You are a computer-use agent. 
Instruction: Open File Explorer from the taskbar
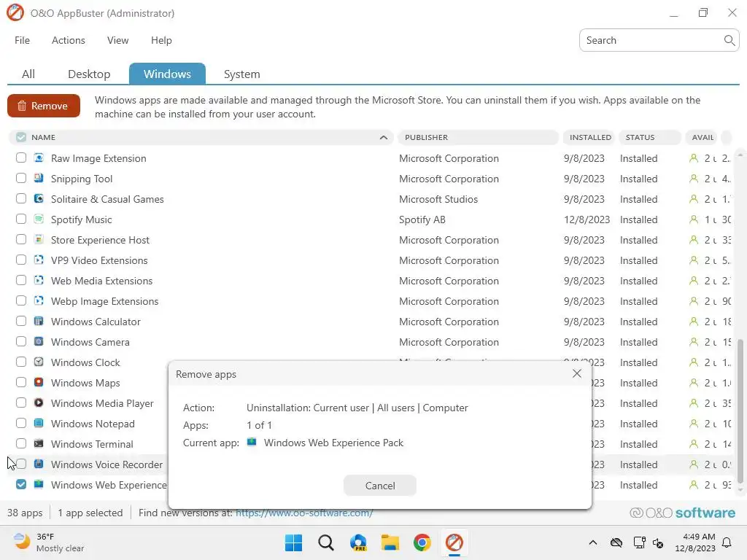390,542
